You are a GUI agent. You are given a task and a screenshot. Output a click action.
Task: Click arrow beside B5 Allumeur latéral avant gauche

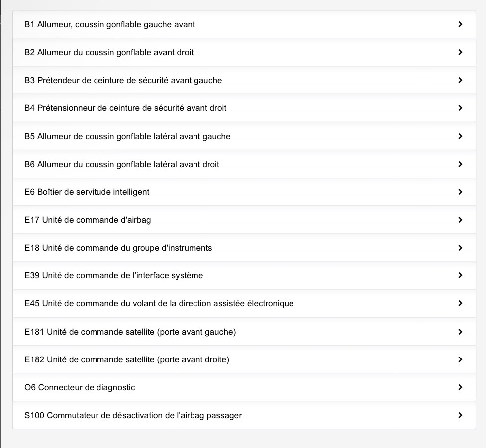pos(460,136)
